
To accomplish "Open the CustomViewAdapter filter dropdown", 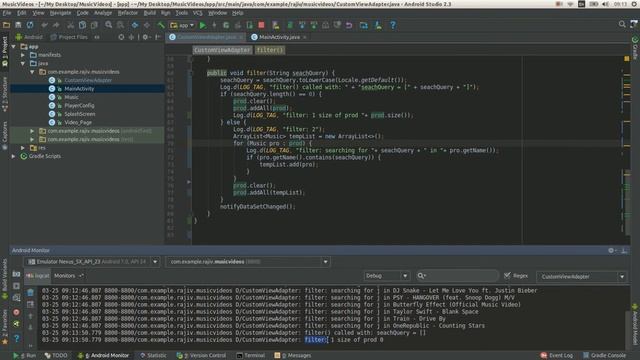I will [582, 276].
